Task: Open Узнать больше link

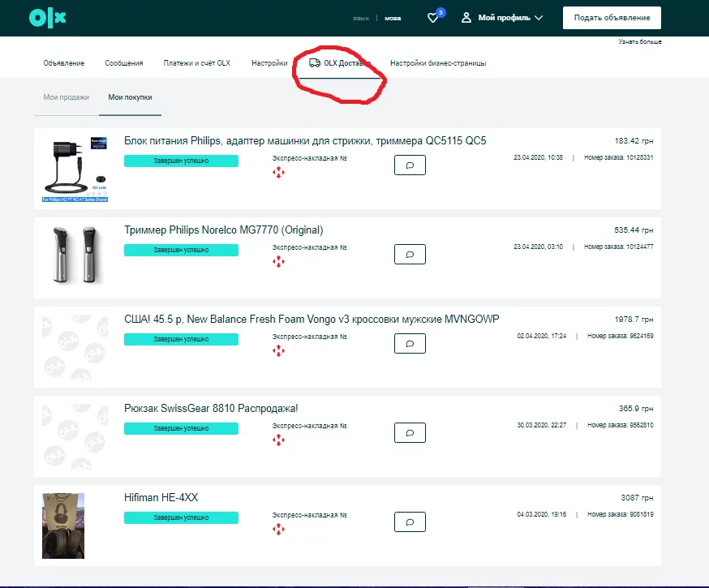Action: pyautogui.click(x=640, y=41)
